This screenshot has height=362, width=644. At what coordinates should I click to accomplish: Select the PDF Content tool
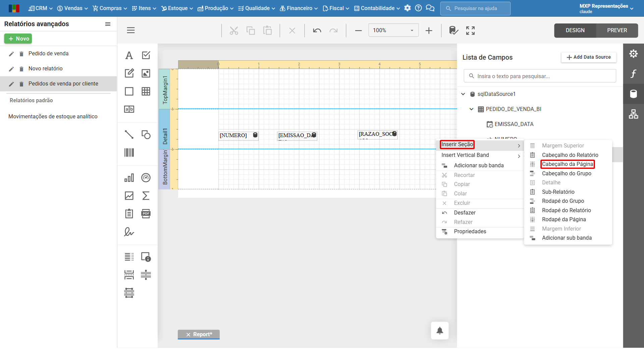click(146, 214)
